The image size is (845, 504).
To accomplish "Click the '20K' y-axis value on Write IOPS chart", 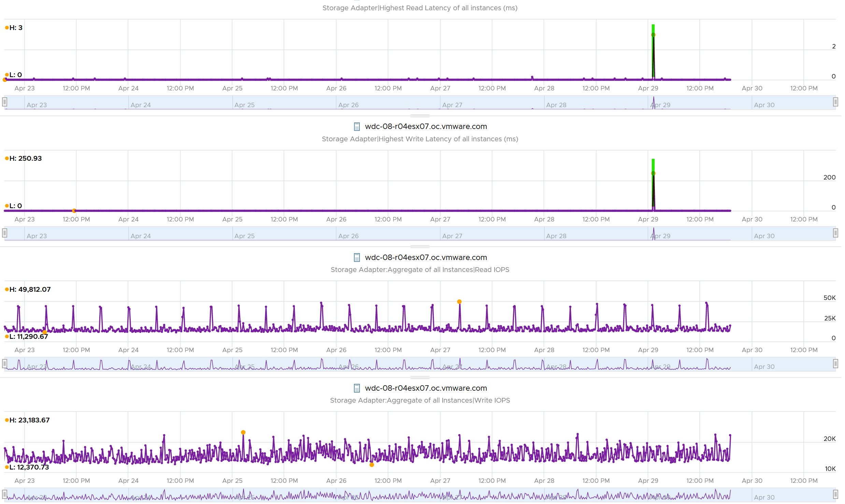I will pos(830,439).
